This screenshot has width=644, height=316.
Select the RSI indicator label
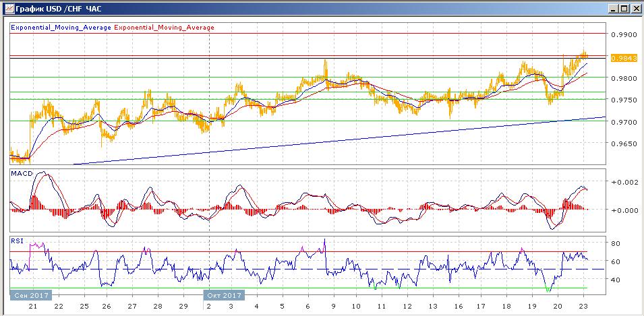[x=18, y=240]
